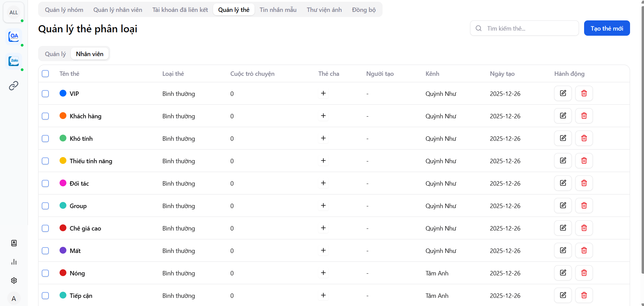The width and height of the screenshot is (644, 306).
Task: Open settings gear in the sidebar
Action: (x=14, y=280)
